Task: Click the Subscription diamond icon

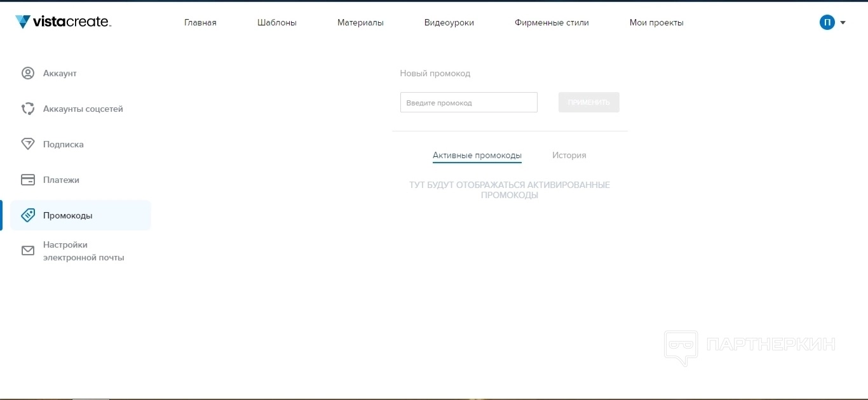Action: point(28,144)
